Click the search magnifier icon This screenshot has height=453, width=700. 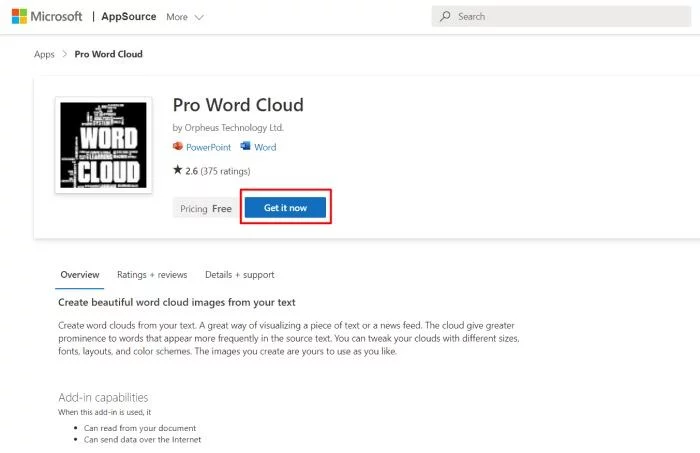point(445,17)
